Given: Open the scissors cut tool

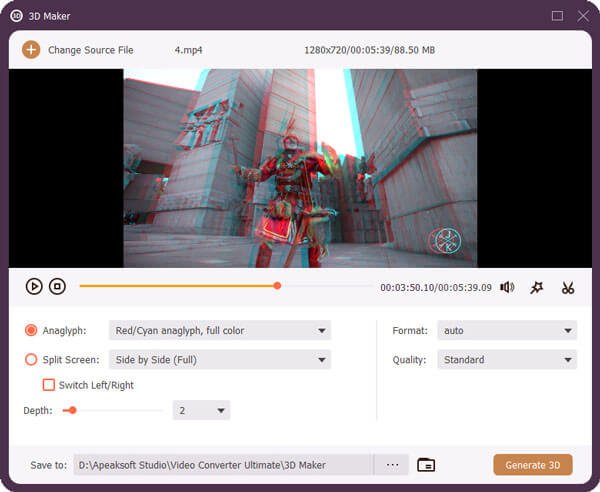Looking at the screenshot, I should (568, 287).
